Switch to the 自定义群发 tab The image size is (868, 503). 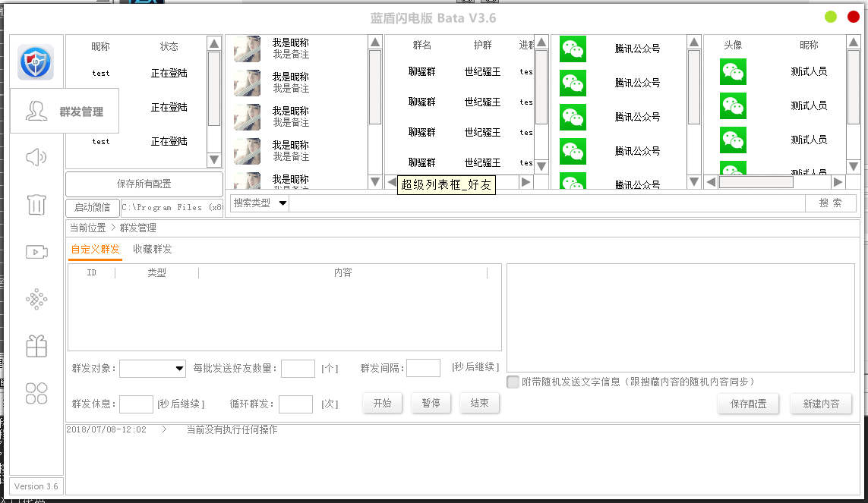[x=95, y=250]
